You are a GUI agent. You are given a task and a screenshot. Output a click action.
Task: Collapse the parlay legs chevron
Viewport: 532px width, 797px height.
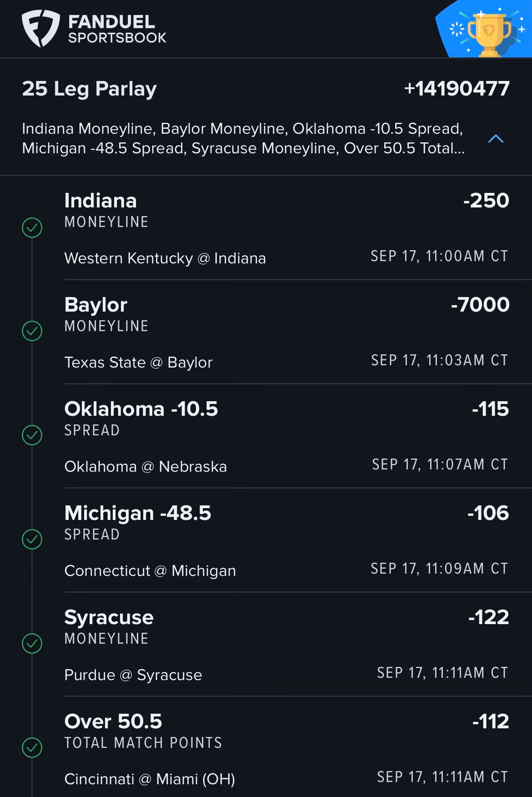[496, 139]
